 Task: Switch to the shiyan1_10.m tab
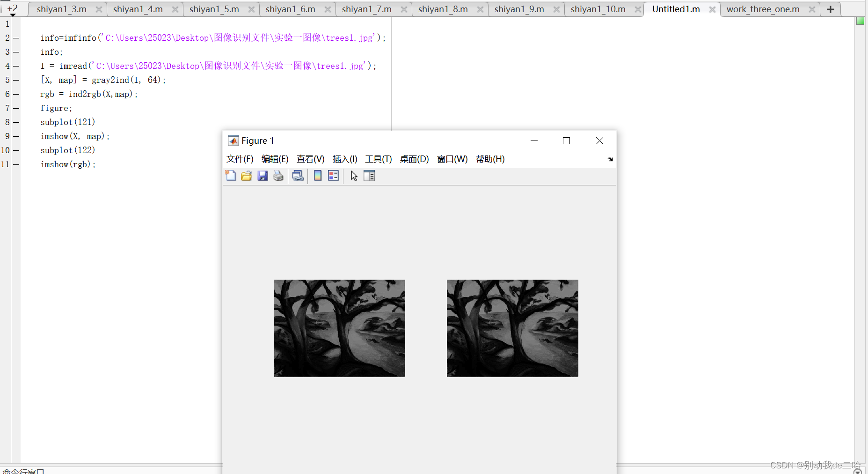tap(598, 9)
